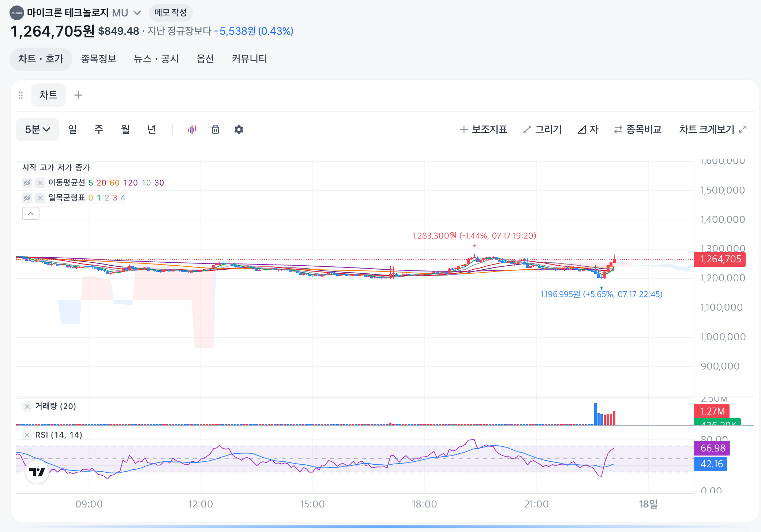Click 차트 크게보기 expand chart button

[x=713, y=130]
